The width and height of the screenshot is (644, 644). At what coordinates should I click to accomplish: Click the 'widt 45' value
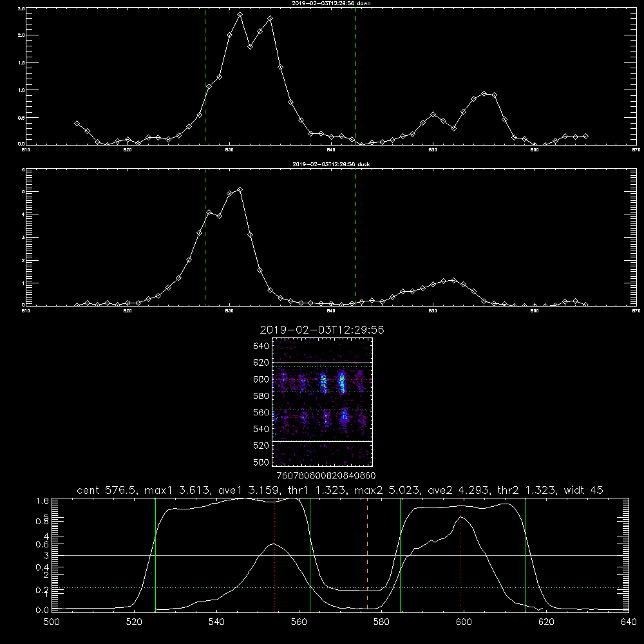tap(583, 490)
